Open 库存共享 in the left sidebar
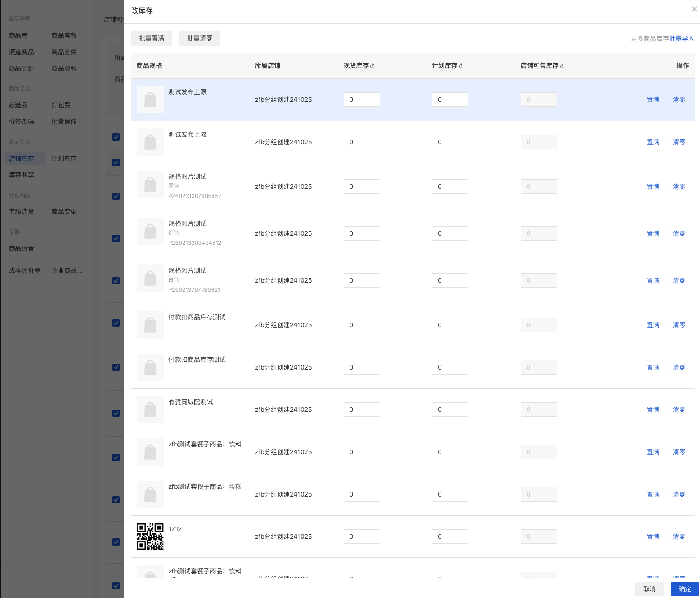Screen dimensions: 700x598 (21, 175)
